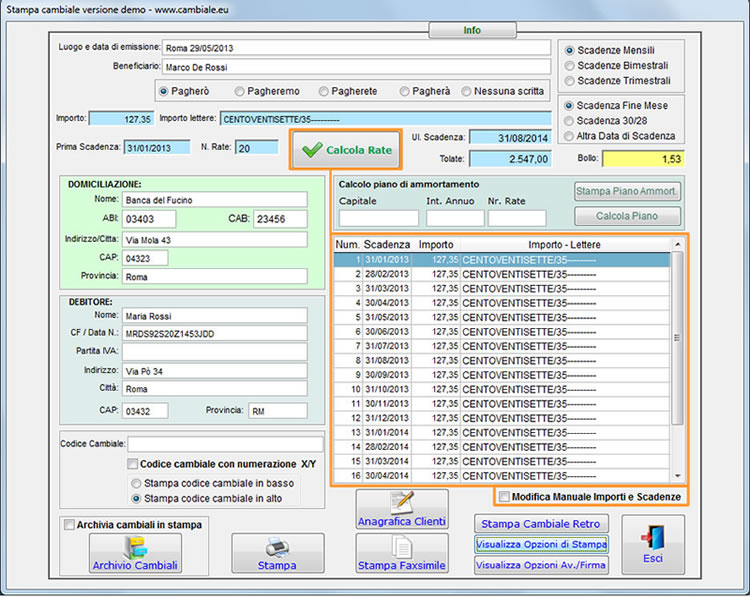
Task: Click Stampa Piano Ammort. button
Action: pyautogui.click(x=627, y=191)
